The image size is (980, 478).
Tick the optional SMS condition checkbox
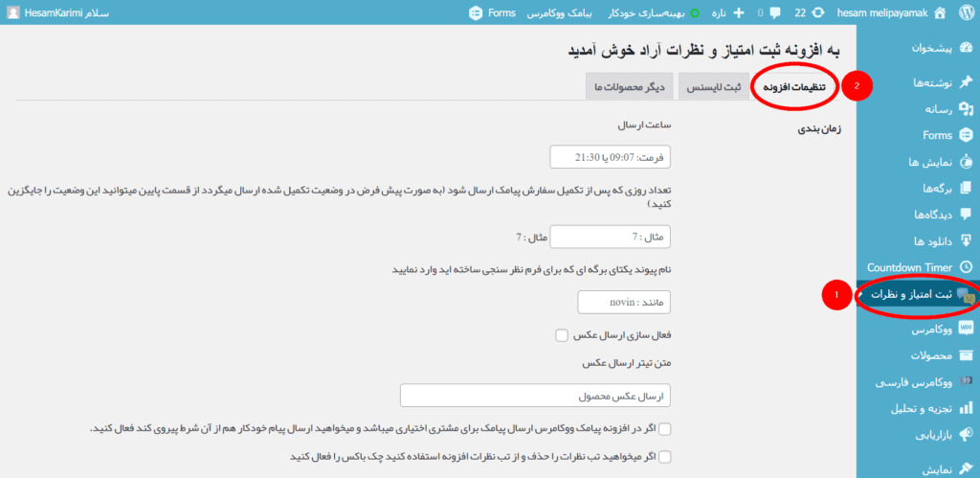click(665, 428)
